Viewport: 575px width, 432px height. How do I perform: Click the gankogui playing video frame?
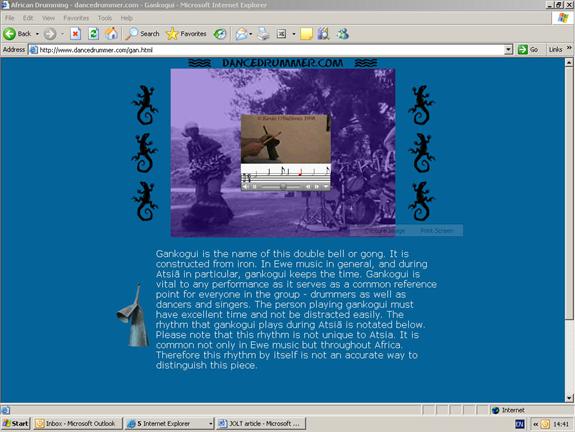[x=286, y=139]
